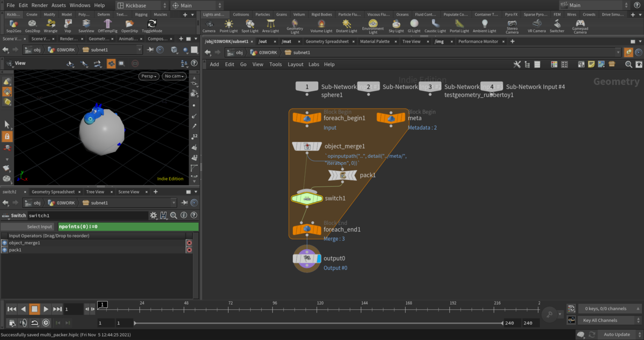Open the Persp viewport dropdown
The image size is (644, 340).
pyautogui.click(x=149, y=76)
